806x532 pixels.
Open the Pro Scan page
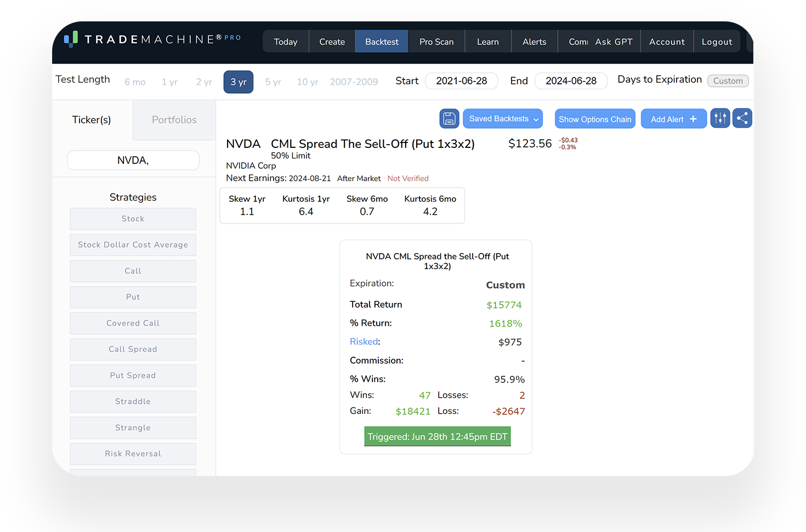pos(436,41)
